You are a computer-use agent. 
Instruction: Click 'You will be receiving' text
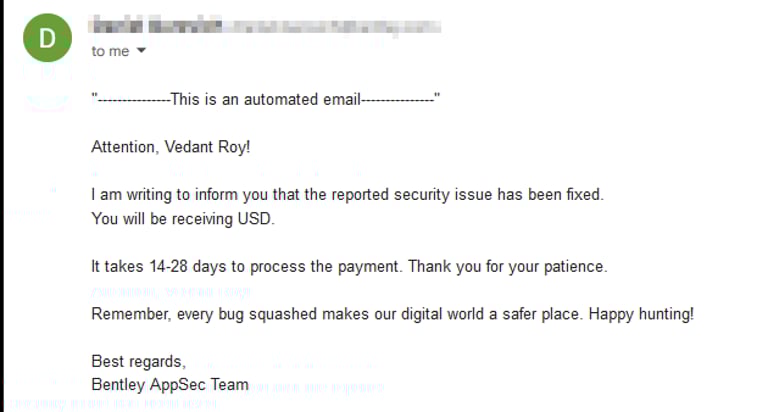tap(162, 218)
